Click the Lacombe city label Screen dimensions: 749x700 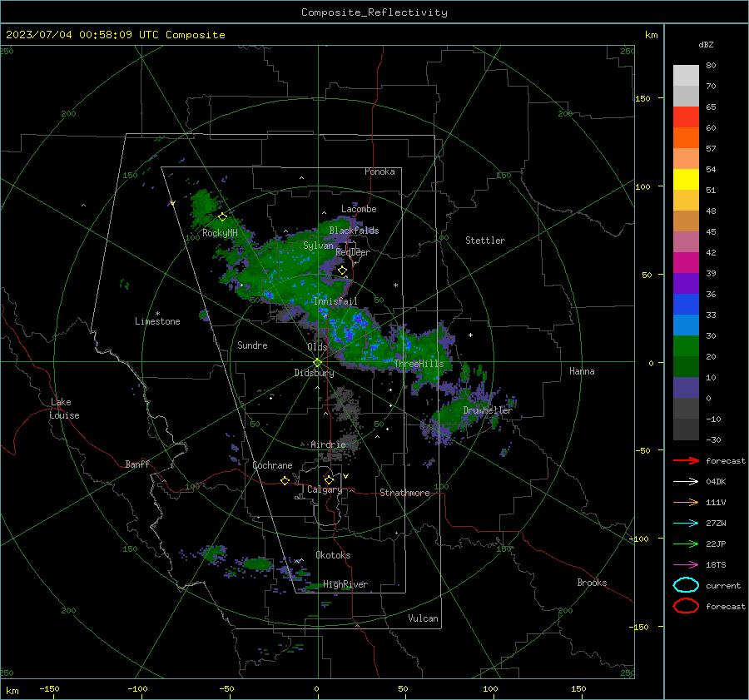point(359,209)
